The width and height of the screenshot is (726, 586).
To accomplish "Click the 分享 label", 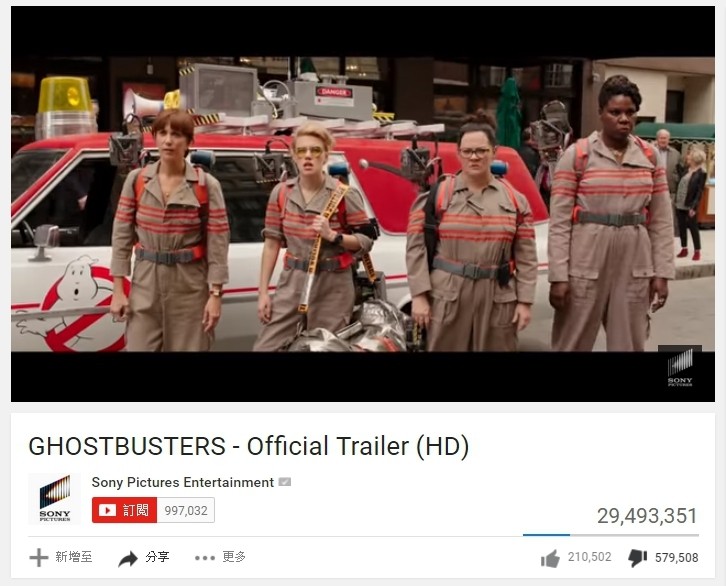I will (x=157, y=557).
